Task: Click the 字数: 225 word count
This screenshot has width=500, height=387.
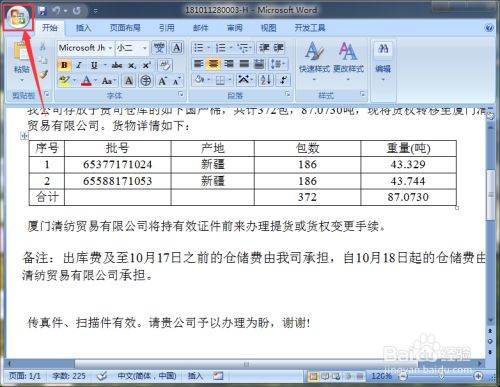Action: pos(69,376)
